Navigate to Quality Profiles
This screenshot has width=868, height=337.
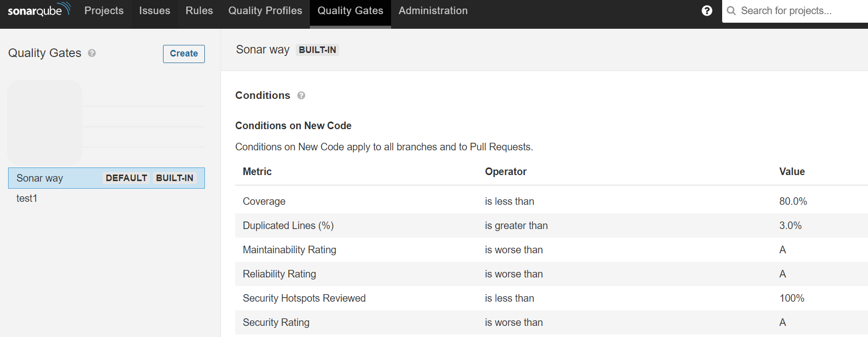(x=265, y=11)
